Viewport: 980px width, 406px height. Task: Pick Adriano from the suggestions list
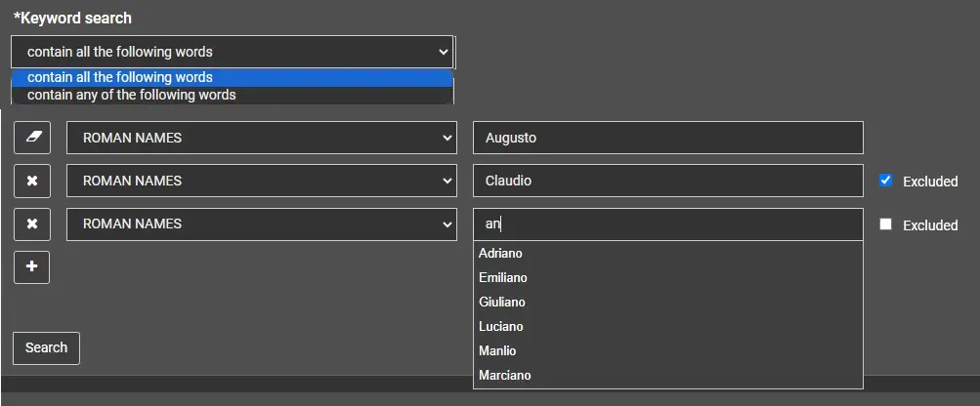coord(500,254)
